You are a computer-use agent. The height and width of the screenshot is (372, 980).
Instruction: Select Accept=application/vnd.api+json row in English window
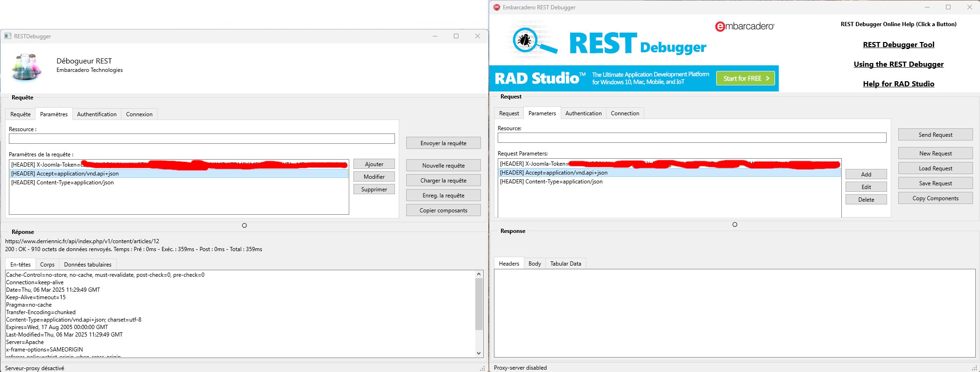pos(670,172)
